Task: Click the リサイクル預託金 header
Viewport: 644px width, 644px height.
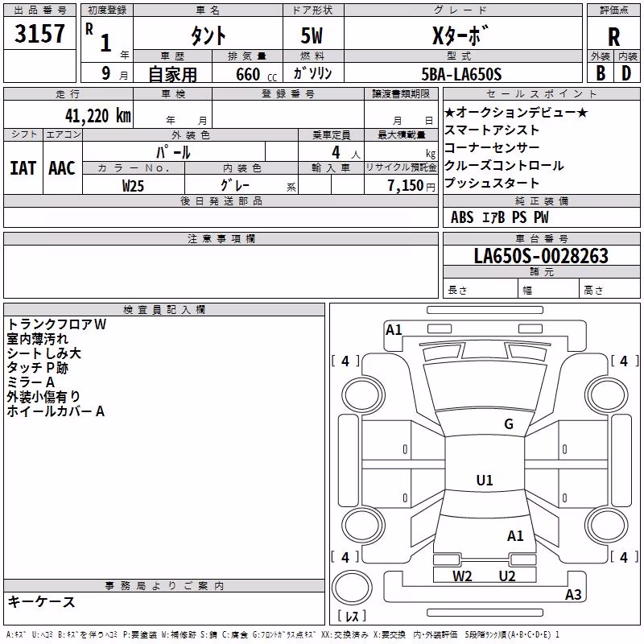Action: (401, 167)
